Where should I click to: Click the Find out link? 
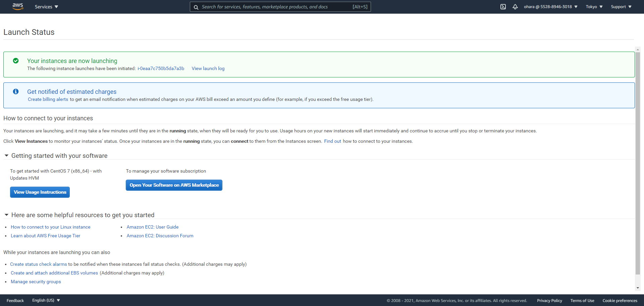pos(332,141)
